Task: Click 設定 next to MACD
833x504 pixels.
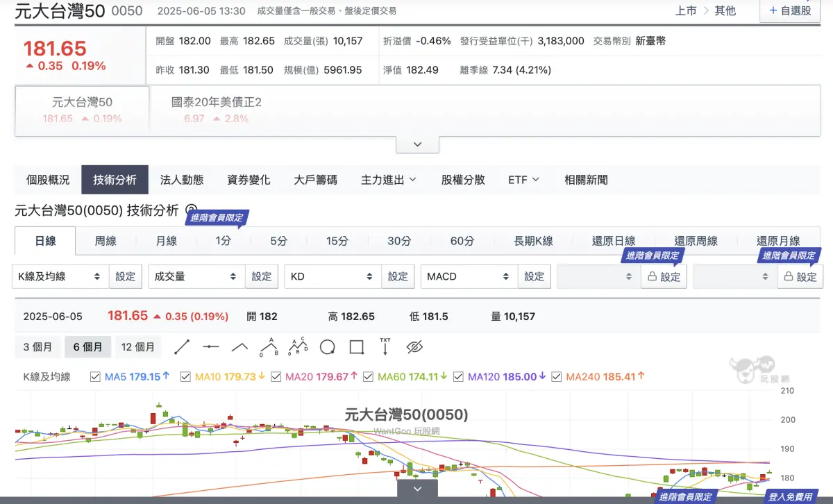Action: [535, 276]
